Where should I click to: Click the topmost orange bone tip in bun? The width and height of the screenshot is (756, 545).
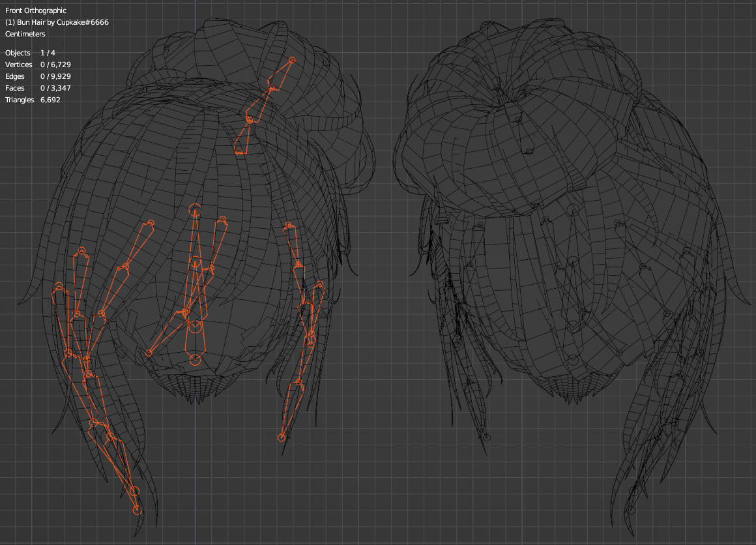click(x=292, y=61)
